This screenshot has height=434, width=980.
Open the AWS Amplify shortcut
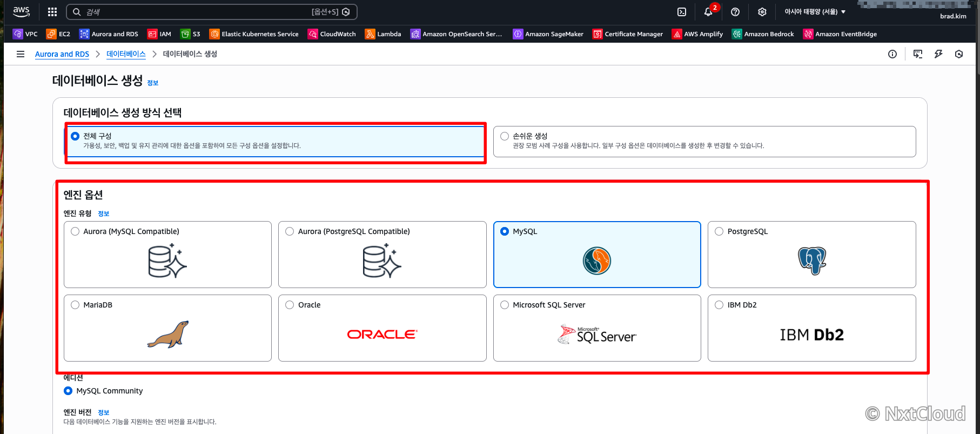point(697,34)
